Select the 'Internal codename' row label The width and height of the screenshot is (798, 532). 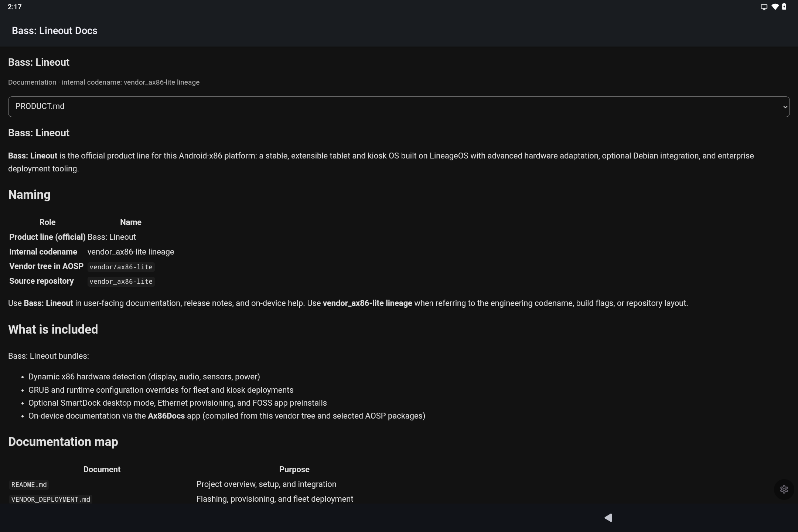(x=43, y=252)
